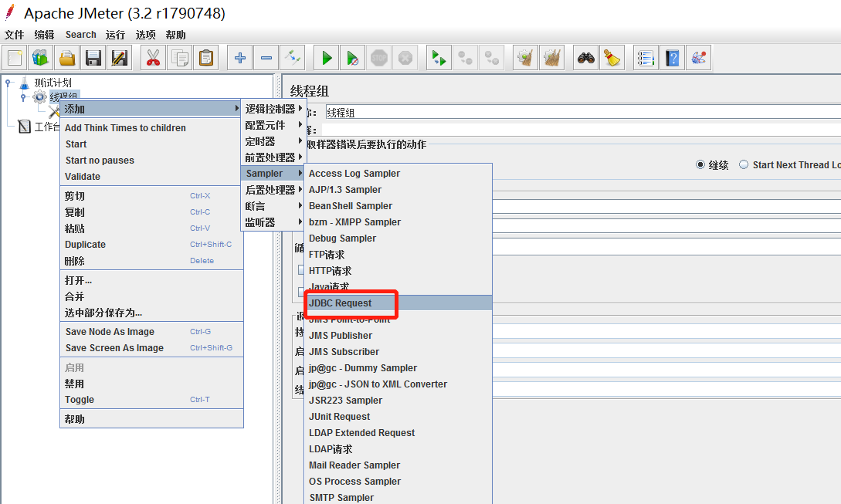The image size is (841, 504).
Task: Click the Function Helper list icon
Action: pos(646,58)
